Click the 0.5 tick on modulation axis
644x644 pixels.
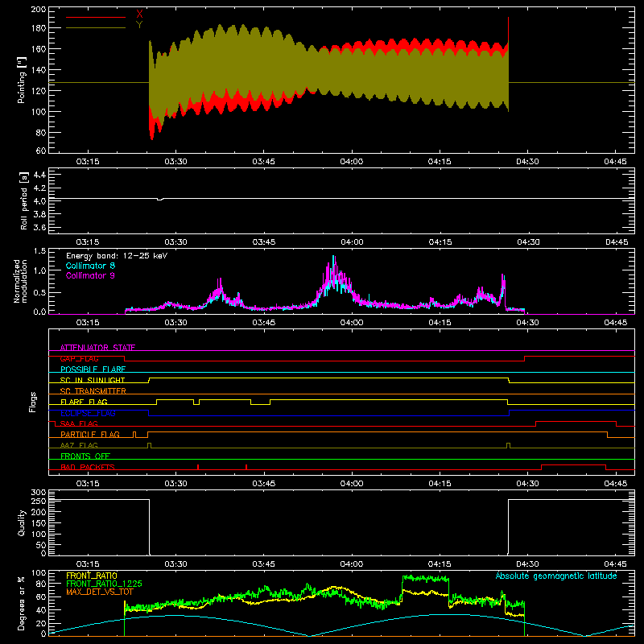pos(39,292)
